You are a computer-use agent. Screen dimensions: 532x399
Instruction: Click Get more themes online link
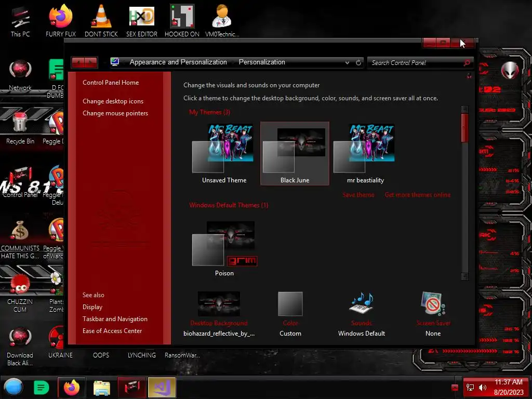click(418, 195)
